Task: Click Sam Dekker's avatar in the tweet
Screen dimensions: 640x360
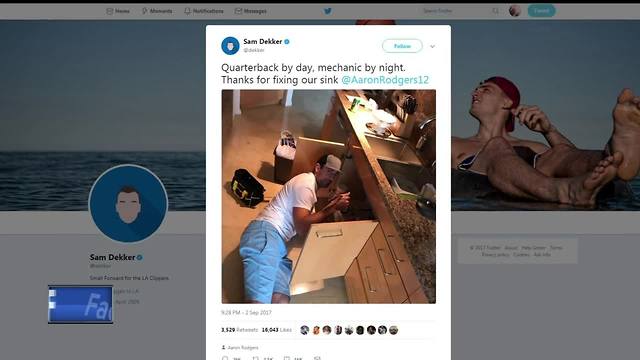Action: 230,46
